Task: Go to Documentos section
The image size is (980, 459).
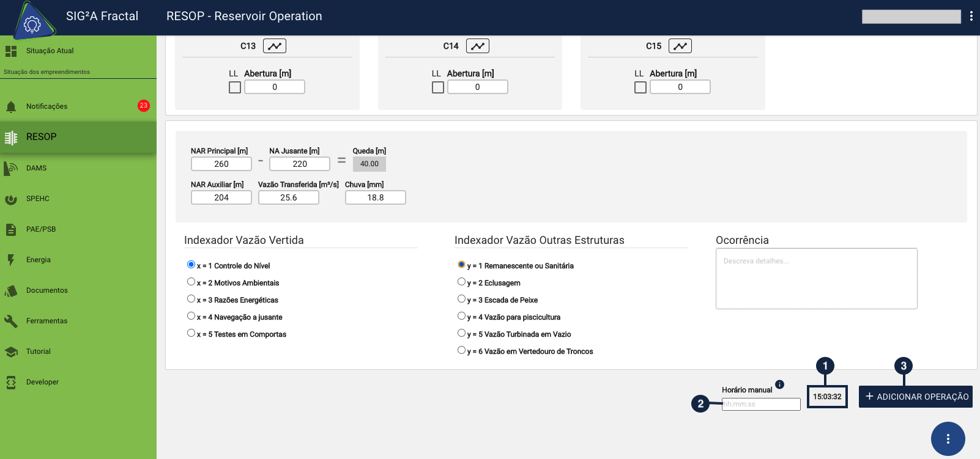Action: (x=78, y=290)
